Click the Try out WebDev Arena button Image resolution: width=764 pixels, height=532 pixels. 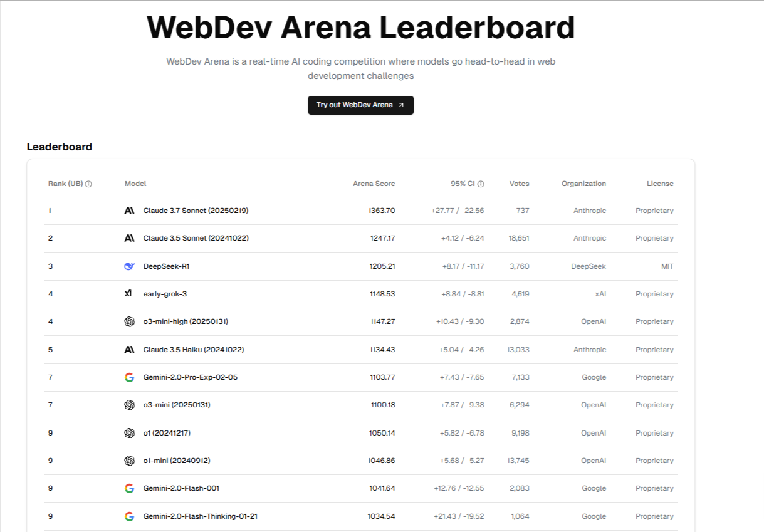(360, 105)
